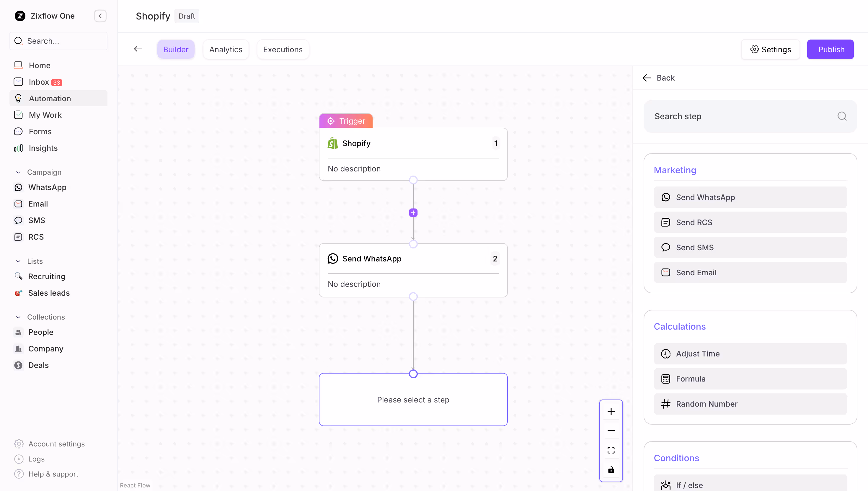868x491 pixels.
Task: Add the Random Number calculation step
Action: [x=750, y=404]
